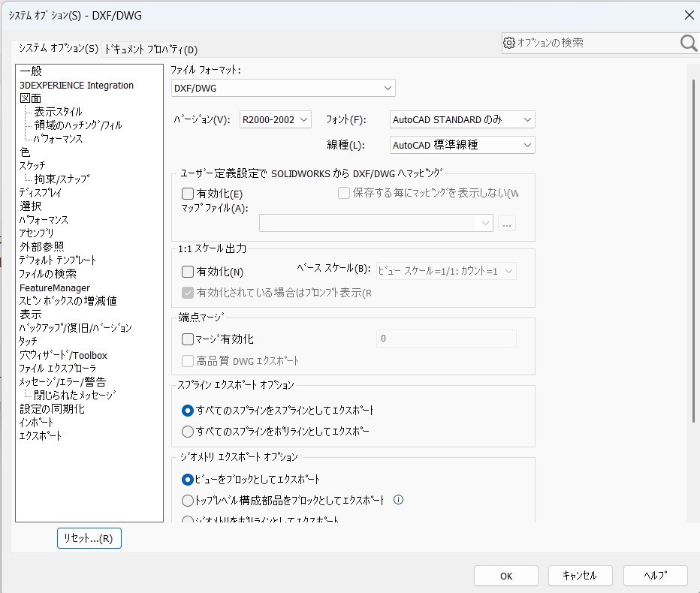Switch to ドキュメント プロパティ(D) tab

click(150, 49)
